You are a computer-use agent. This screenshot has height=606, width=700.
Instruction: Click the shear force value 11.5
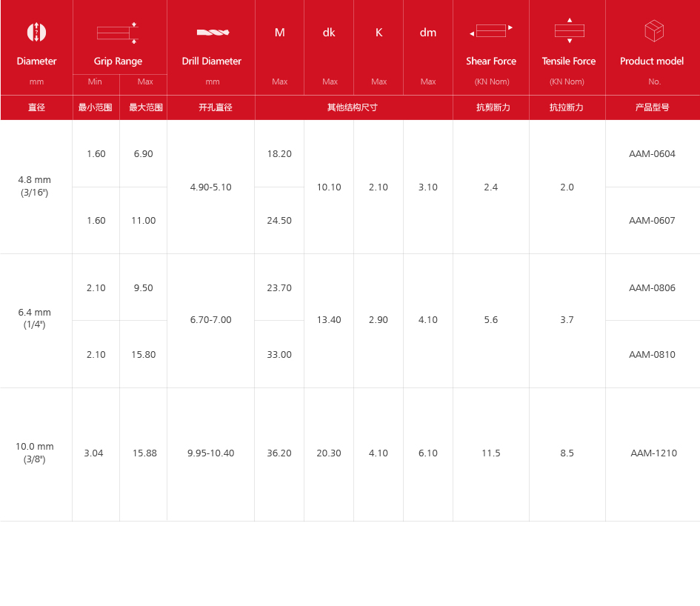(490, 453)
